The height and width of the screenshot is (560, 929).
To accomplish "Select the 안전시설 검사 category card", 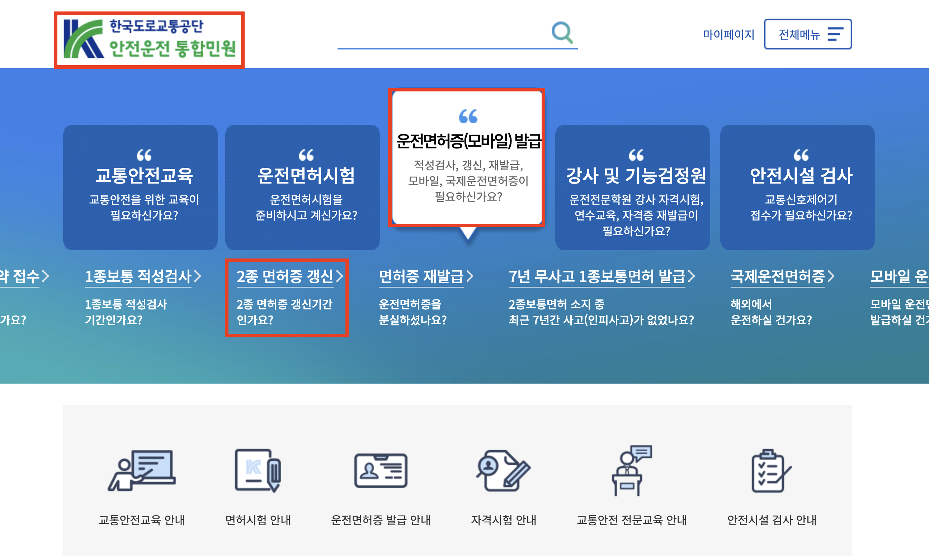I will tap(797, 187).
